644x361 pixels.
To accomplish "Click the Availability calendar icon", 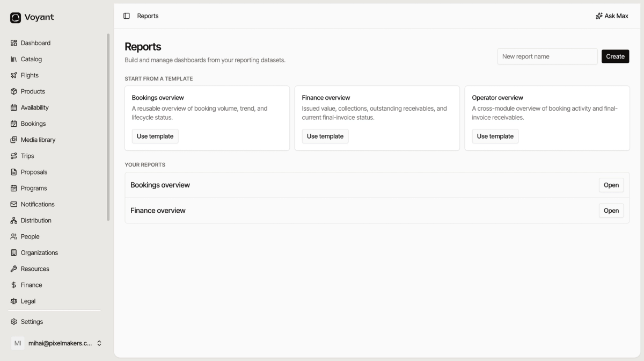I will click(14, 107).
